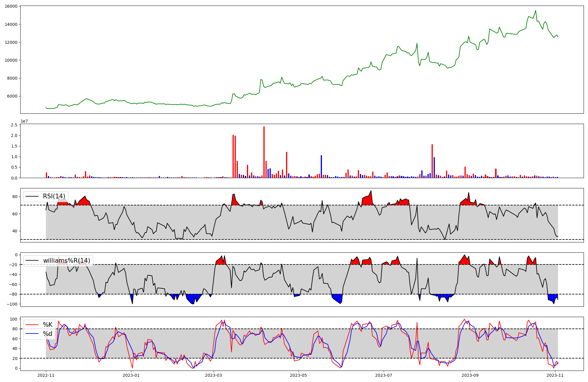Click the -100 tick on Williams %R axis
588x382 pixels.
[12, 304]
